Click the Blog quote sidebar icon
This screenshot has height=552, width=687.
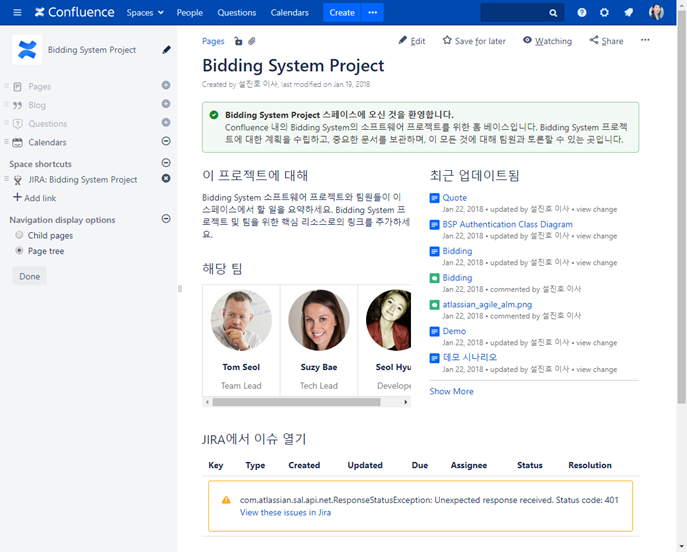(18, 105)
